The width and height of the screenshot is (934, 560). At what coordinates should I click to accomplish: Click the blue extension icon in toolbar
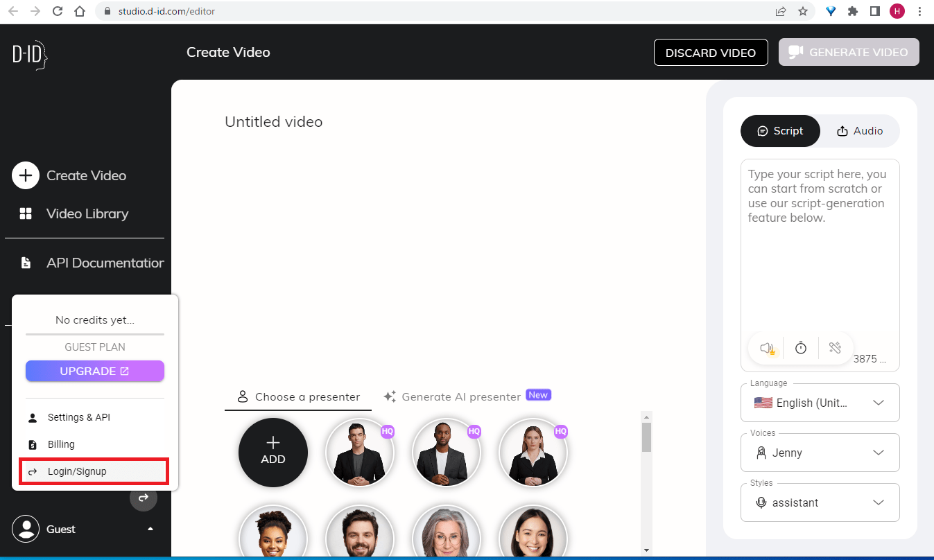click(x=831, y=11)
